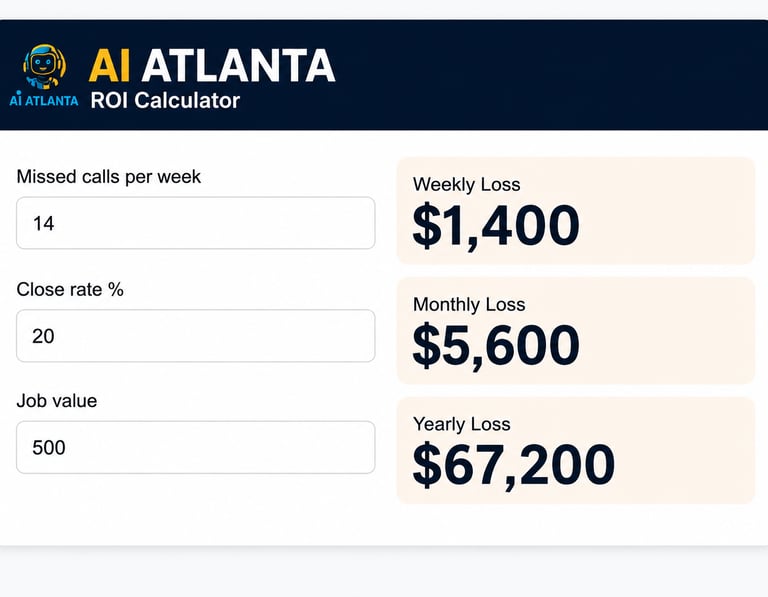Click the Close rate % label
This screenshot has height=597, width=768.
click(x=70, y=289)
